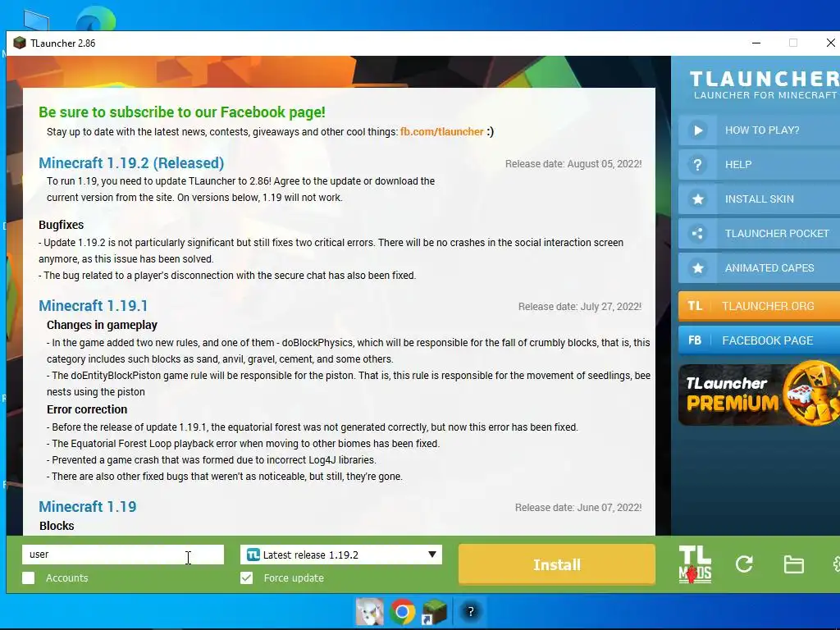Open the game folder icon

coord(793,564)
